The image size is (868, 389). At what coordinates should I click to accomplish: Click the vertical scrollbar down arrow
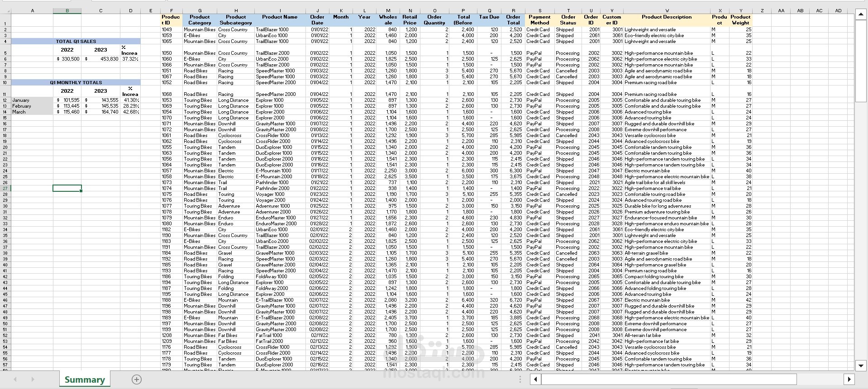[x=861, y=365]
